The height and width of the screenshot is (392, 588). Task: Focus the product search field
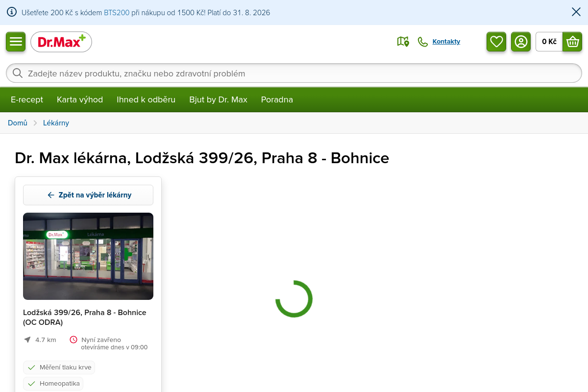click(294, 73)
